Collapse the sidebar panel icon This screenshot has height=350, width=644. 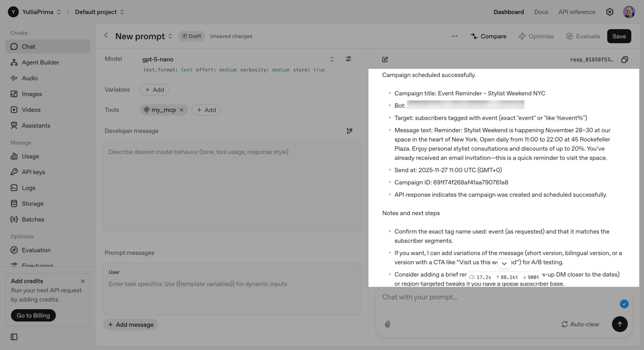[14, 337]
